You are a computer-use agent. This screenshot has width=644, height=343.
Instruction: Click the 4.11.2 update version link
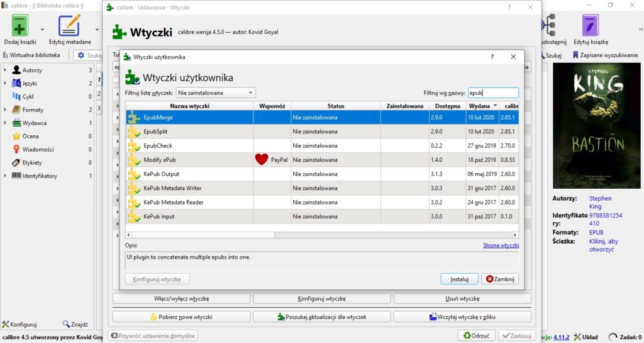pyautogui.click(x=561, y=337)
